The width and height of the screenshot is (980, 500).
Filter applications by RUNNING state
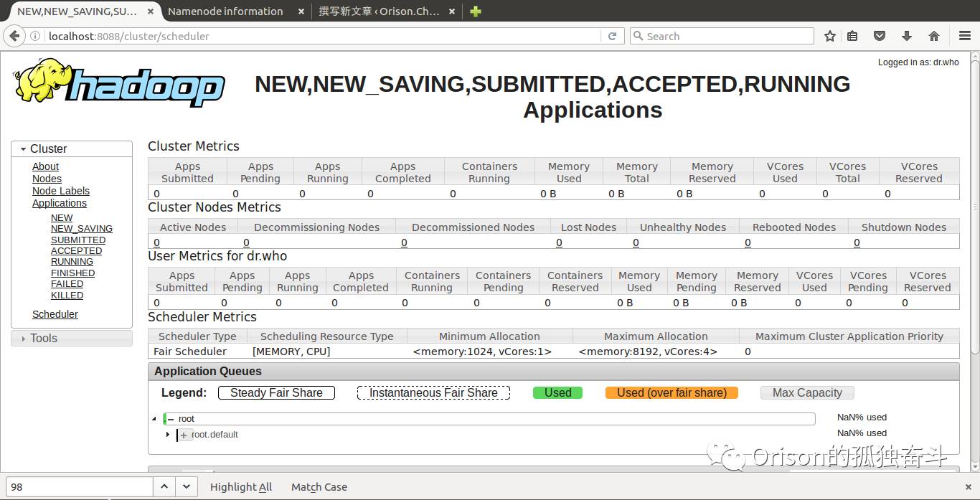coord(72,262)
